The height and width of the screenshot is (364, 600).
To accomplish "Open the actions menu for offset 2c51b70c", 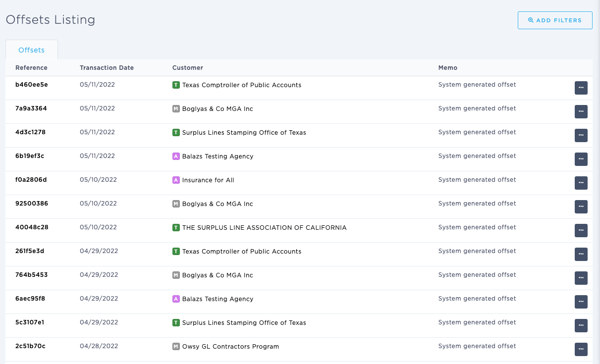I will pos(581,349).
